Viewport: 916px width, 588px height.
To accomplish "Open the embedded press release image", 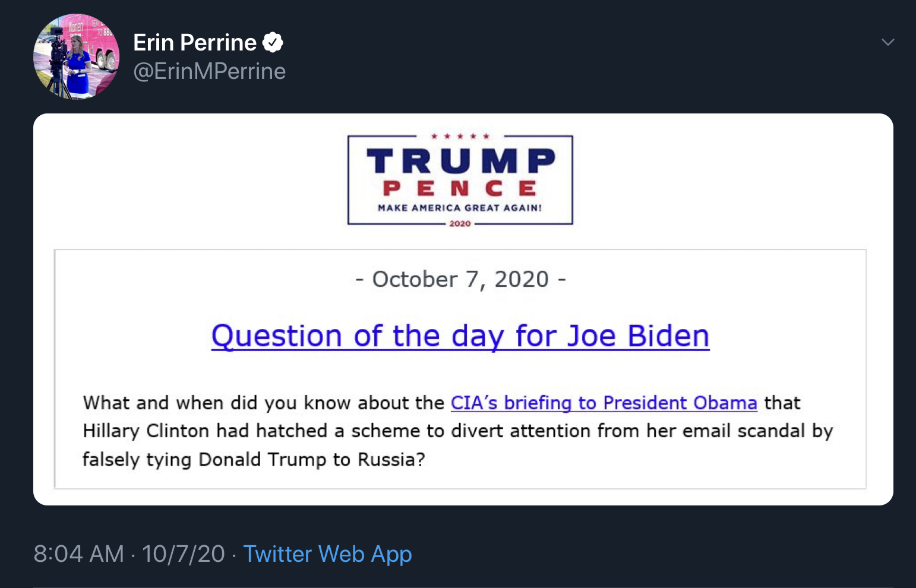I will [x=463, y=309].
